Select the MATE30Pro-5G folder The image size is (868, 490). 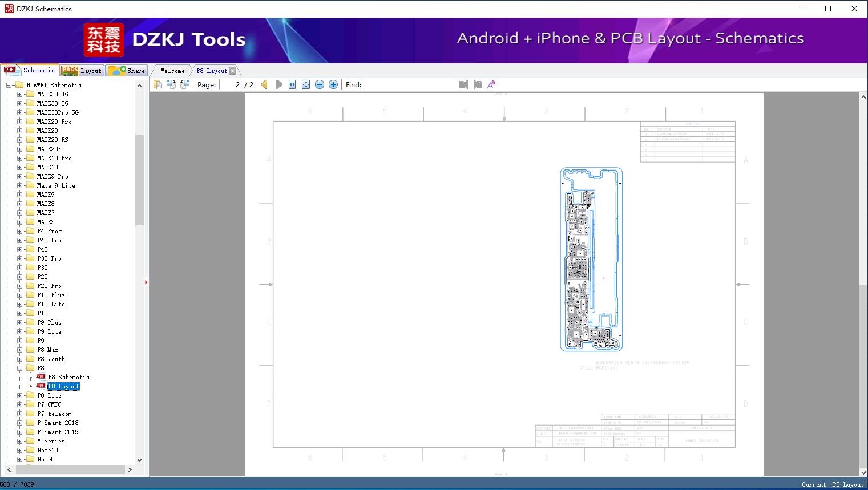[58, 112]
